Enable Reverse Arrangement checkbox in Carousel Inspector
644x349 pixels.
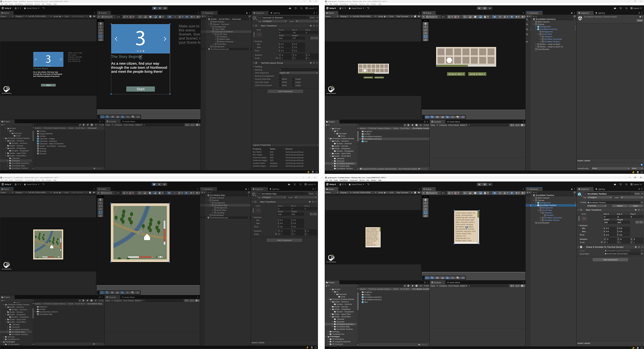[x=281, y=76]
